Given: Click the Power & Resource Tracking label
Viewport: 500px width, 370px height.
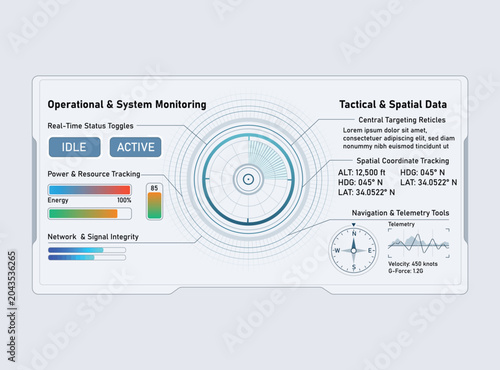Looking at the screenshot, I should [x=94, y=174].
